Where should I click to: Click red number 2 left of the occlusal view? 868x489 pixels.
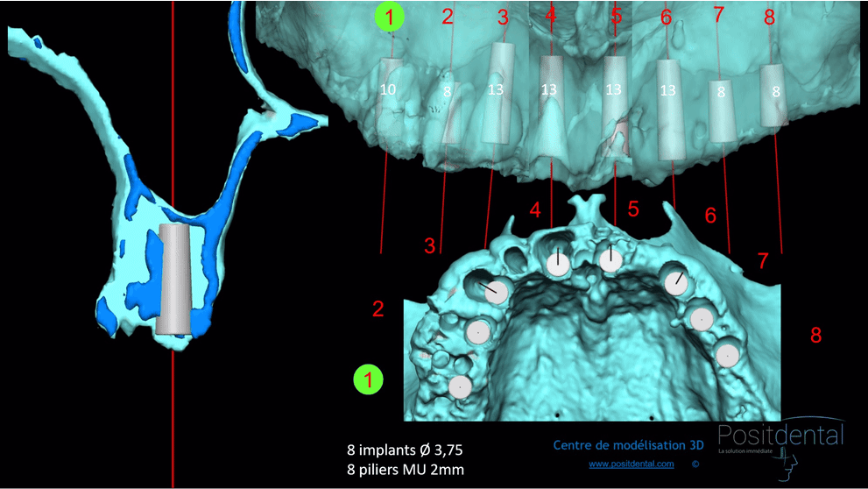[378, 308]
